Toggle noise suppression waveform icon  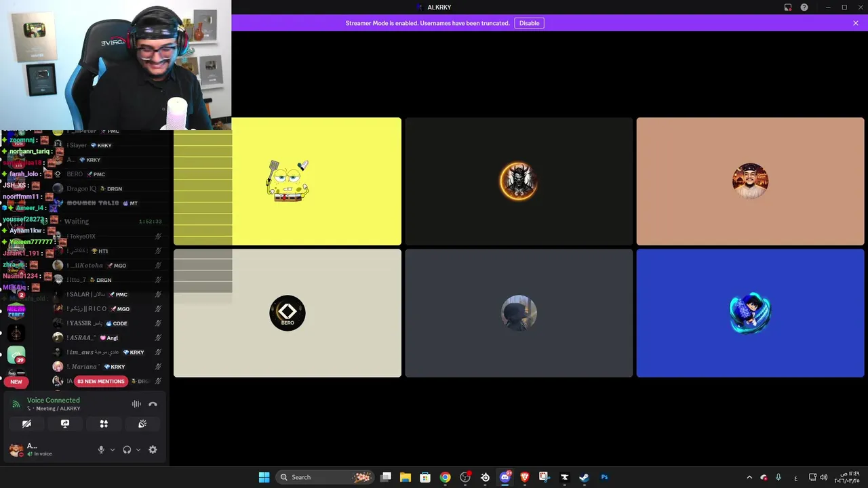coord(136,404)
